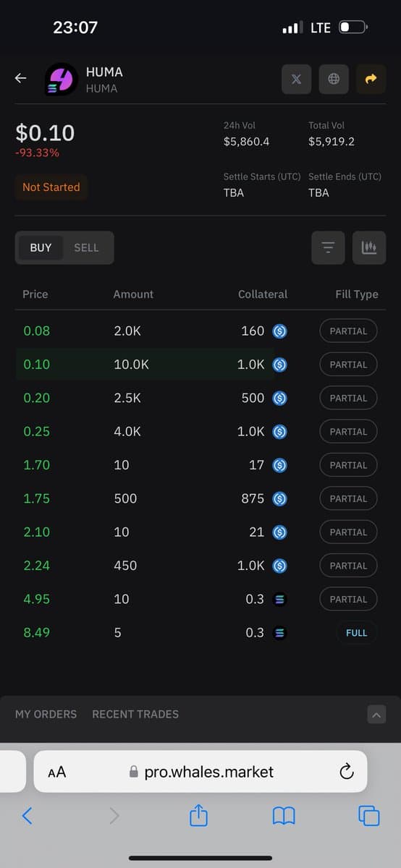The height and width of the screenshot is (868, 401).
Task: Tap Solana icon in 8.49 row
Action: pyautogui.click(x=280, y=632)
